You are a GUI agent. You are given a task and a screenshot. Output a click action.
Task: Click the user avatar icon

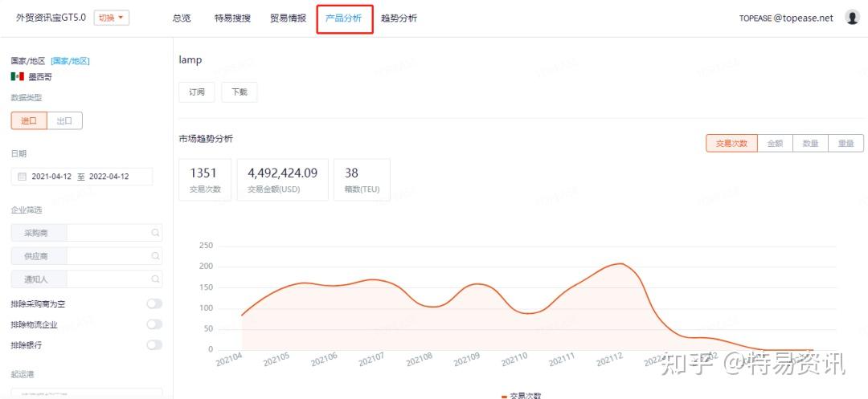852,18
